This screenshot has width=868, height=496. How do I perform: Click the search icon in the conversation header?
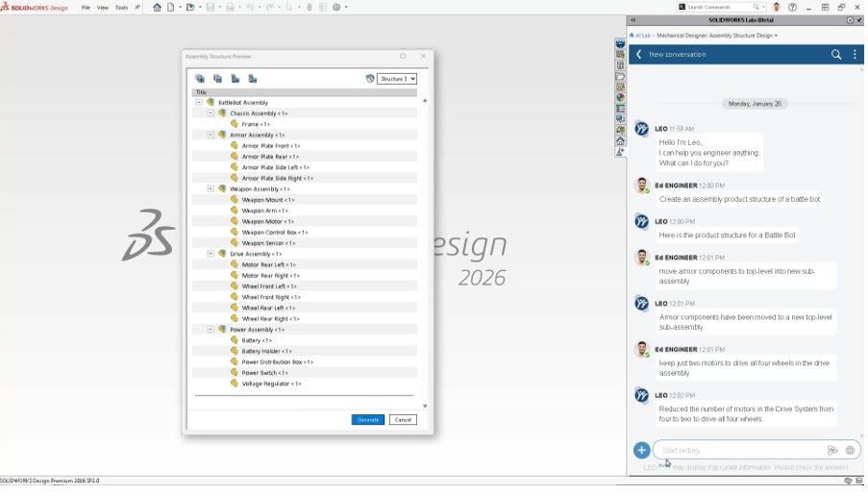pyautogui.click(x=836, y=55)
